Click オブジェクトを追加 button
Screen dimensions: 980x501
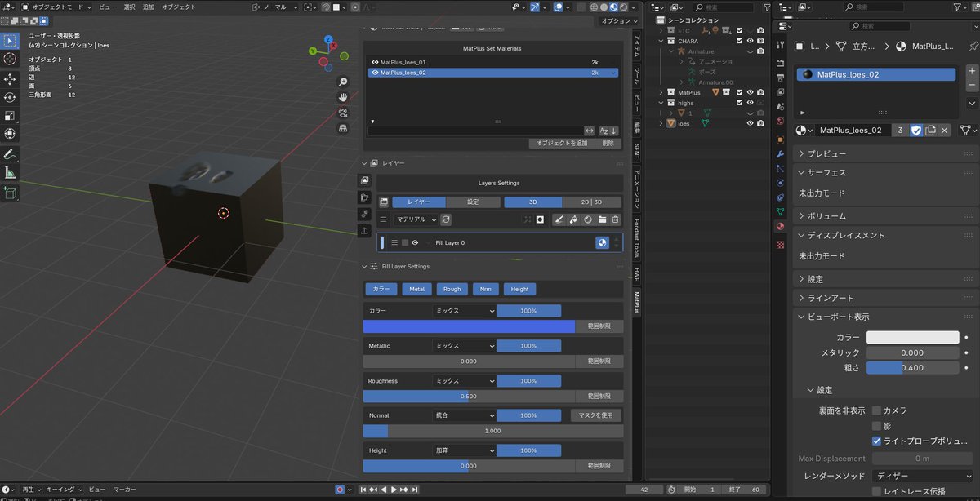pyautogui.click(x=562, y=143)
